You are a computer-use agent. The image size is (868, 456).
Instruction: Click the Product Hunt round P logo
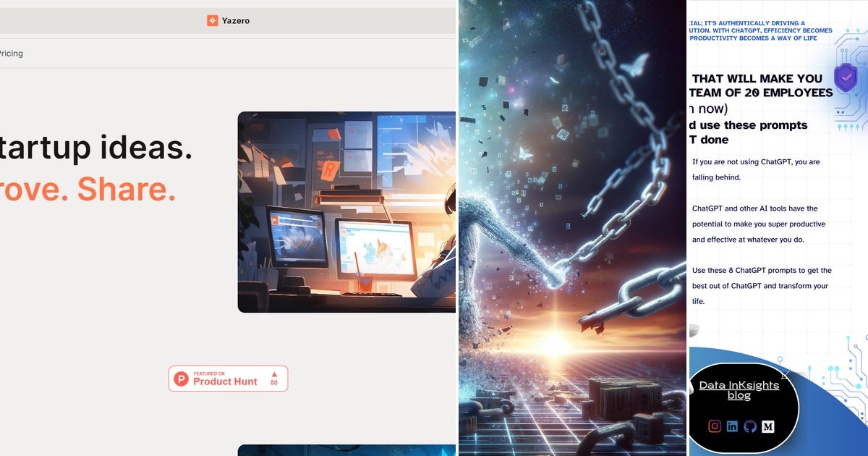[182, 379]
